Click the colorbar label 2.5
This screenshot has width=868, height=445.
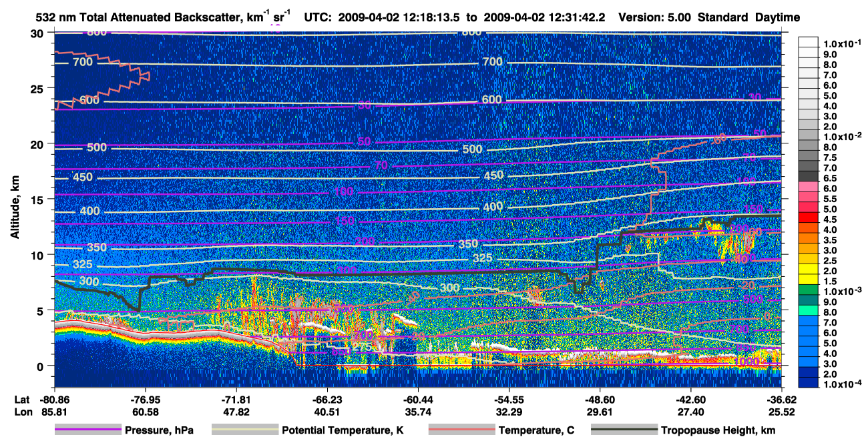pos(830,261)
